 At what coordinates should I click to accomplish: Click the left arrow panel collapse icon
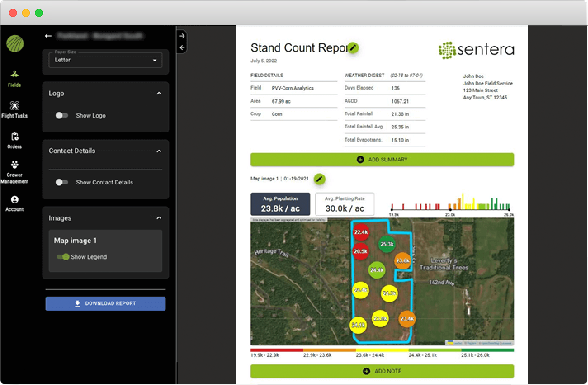182,47
